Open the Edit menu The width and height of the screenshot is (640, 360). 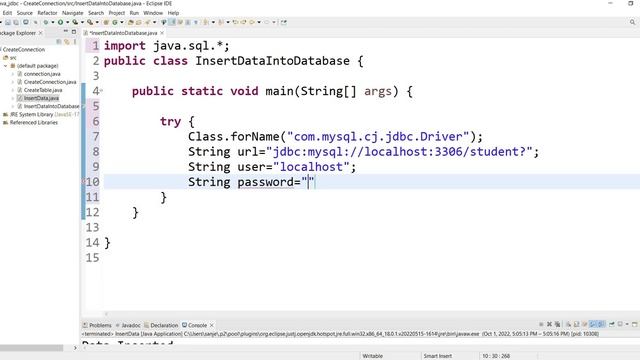pyautogui.click(x=7, y=13)
